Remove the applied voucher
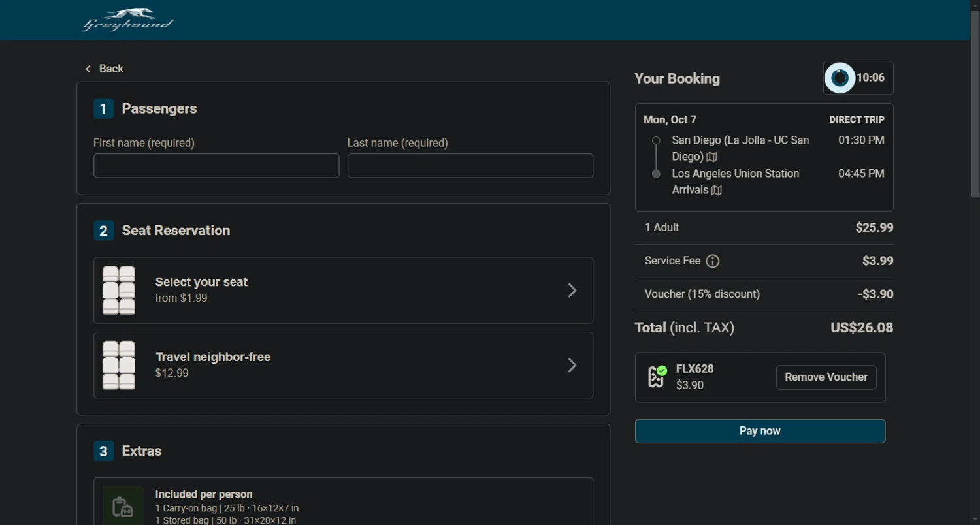This screenshot has height=525, width=980. (x=826, y=377)
